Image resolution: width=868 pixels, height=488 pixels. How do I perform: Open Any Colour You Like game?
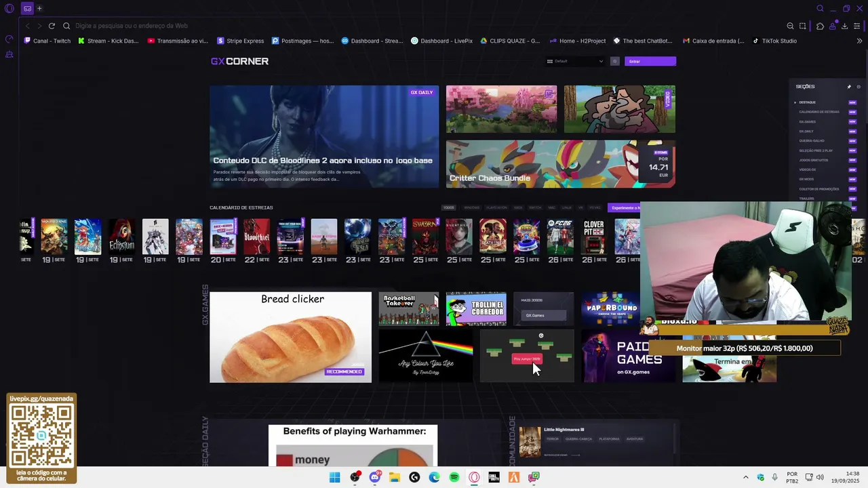(425, 356)
